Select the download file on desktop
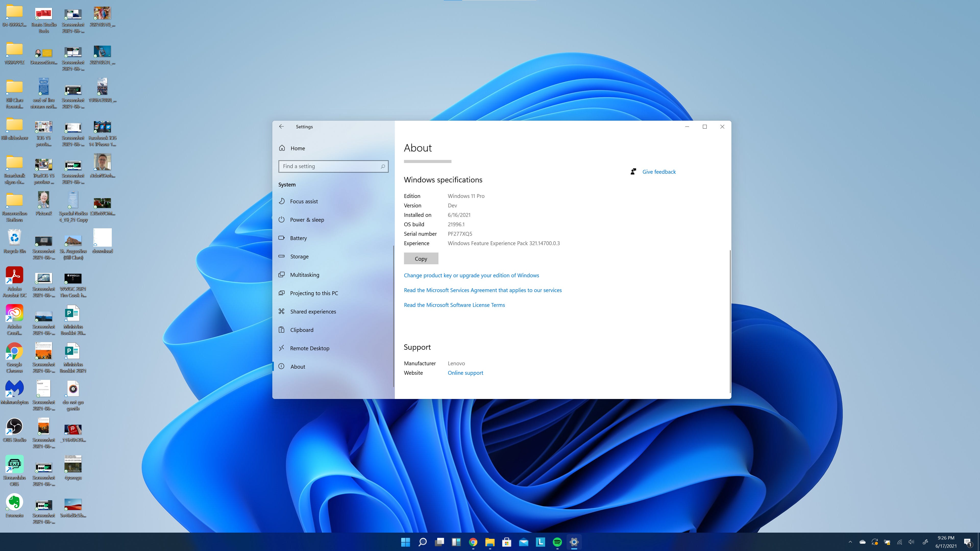980x551 pixels. click(x=102, y=241)
